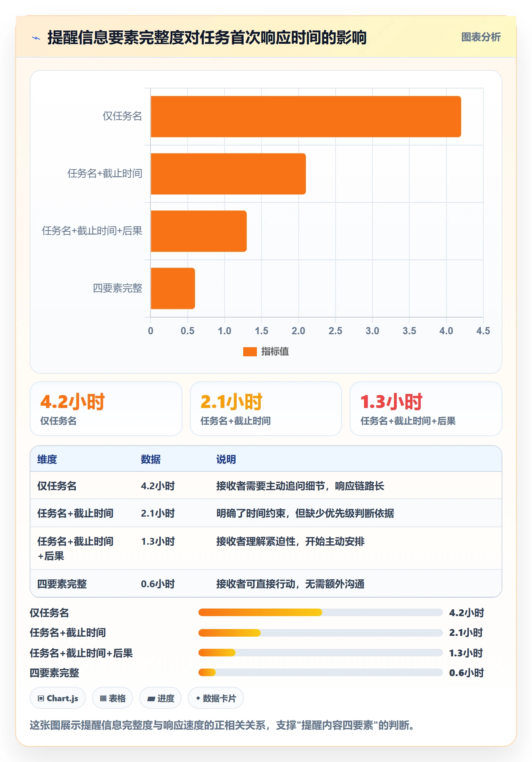532x762 pixels.
Task: Select the 表格 tag chip
Action: coord(112,698)
